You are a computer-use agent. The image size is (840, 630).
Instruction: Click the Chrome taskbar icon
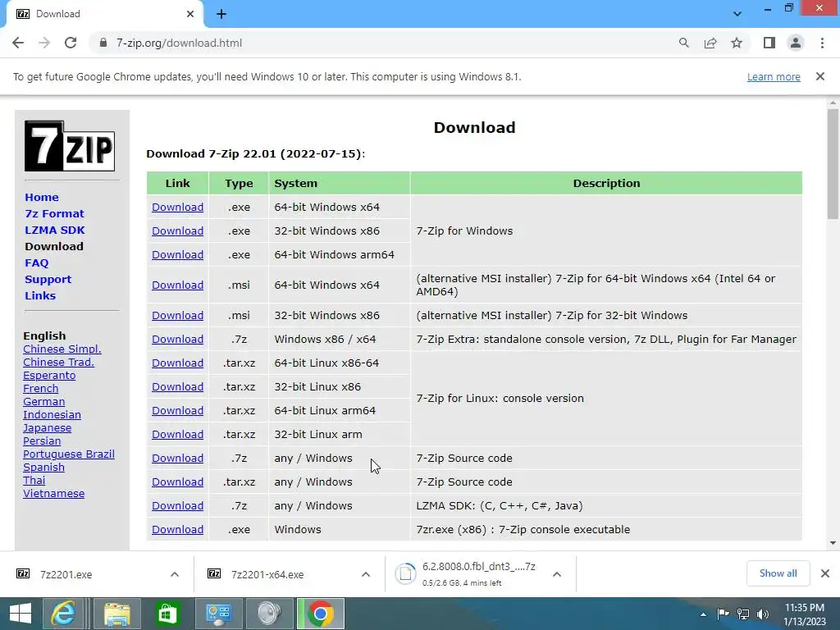[x=321, y=614]
